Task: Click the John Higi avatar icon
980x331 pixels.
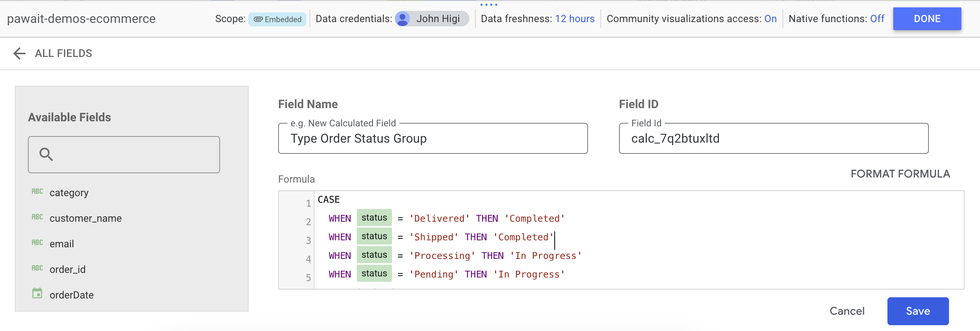Action: (x=403, y=19)
